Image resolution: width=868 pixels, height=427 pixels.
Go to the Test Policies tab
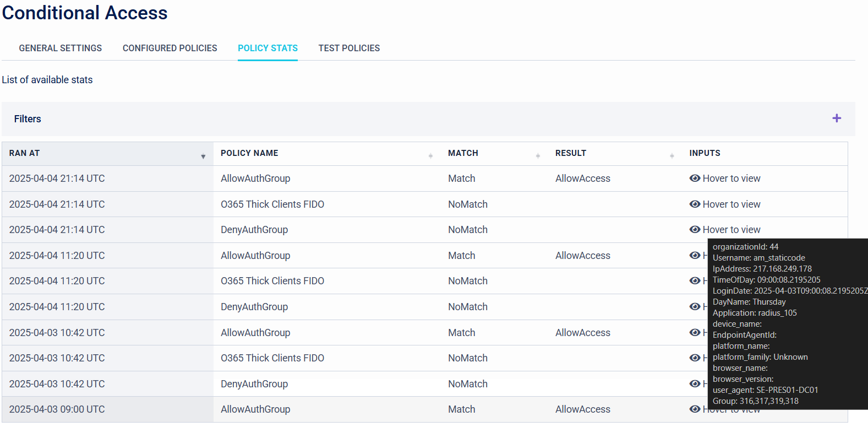tap(349, 48)
